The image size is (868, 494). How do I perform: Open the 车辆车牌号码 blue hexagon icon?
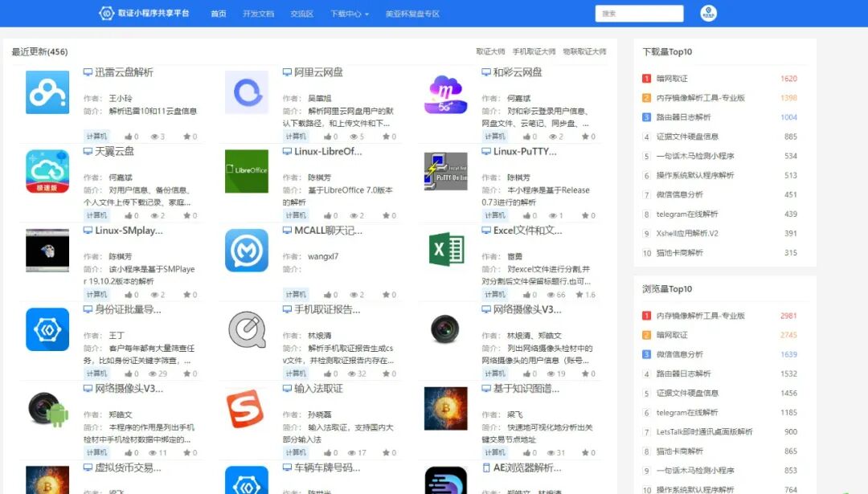[x=247, y=480]
